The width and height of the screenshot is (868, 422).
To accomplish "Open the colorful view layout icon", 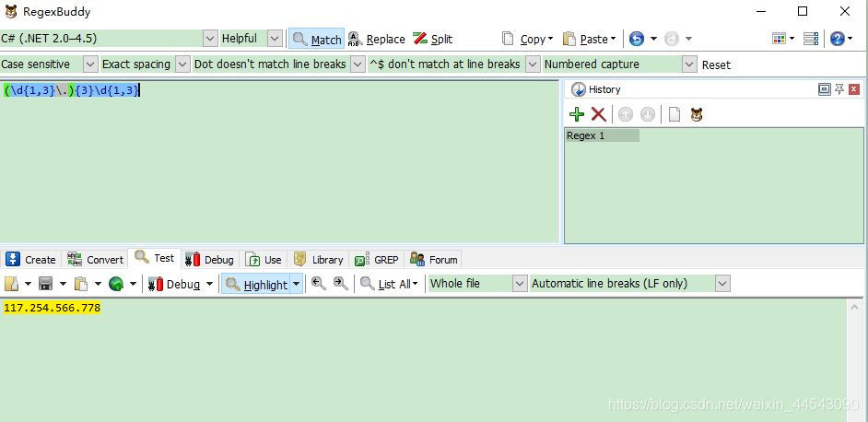I will pyautogui.click(x=779, y=38).
